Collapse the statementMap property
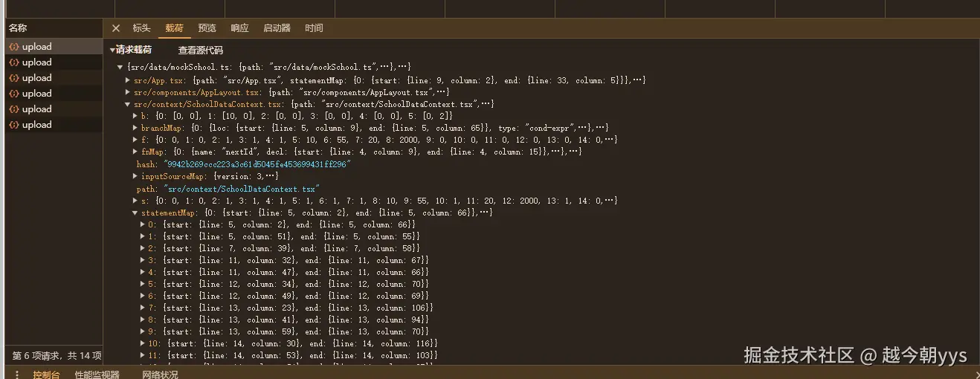The width and height of the screenshot is (980, 379). pyautogui.click(x=135, y=213)
